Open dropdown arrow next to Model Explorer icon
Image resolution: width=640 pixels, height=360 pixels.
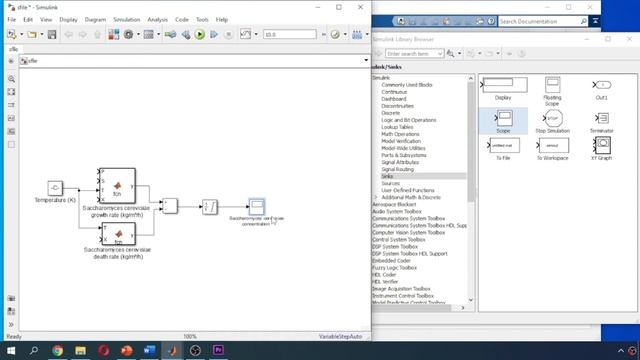pos(158,35)
